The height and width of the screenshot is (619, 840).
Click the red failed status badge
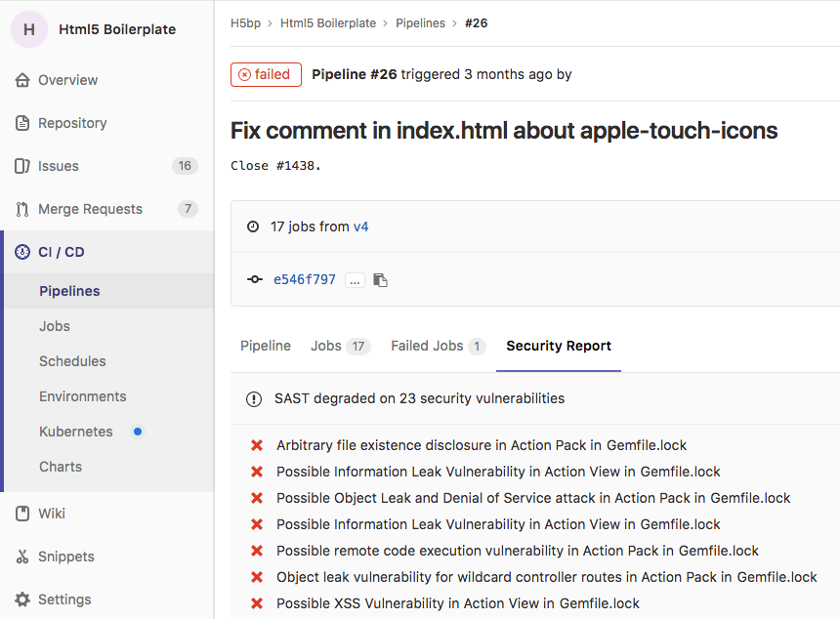coord(266,74)
